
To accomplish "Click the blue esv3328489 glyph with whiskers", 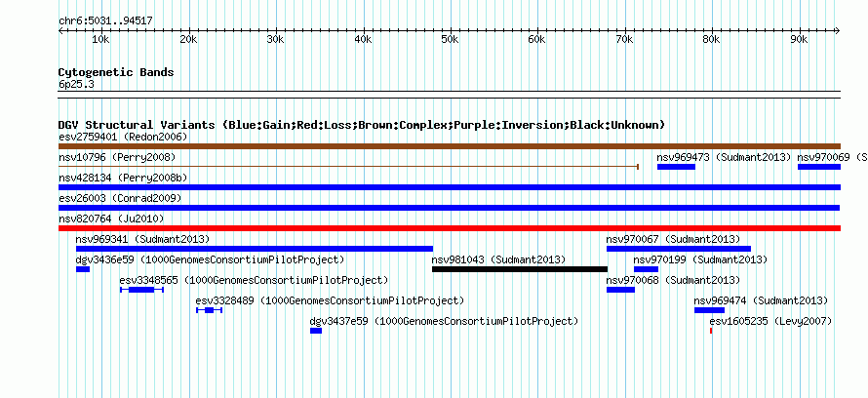I will 210,310.
